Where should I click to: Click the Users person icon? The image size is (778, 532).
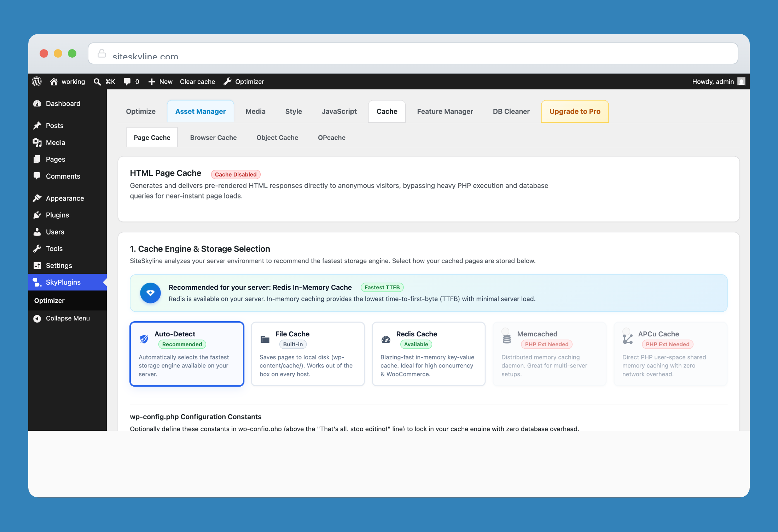point(37,232)
